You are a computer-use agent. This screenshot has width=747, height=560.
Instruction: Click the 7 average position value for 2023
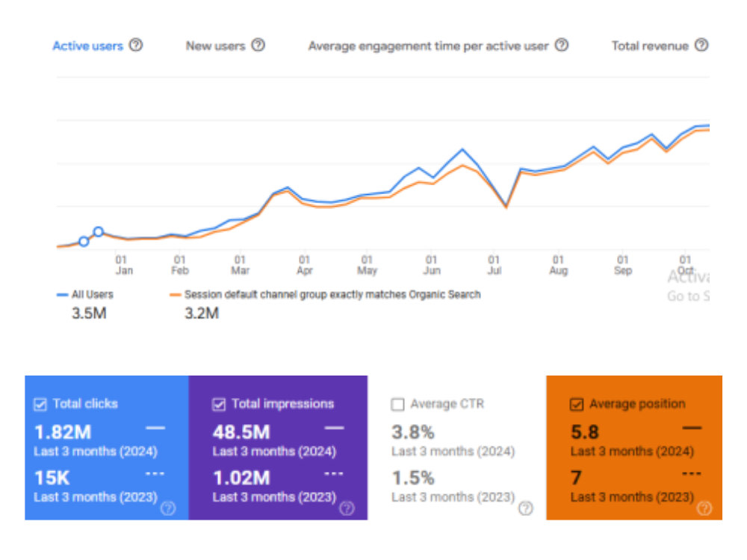(x=576, y=478)
